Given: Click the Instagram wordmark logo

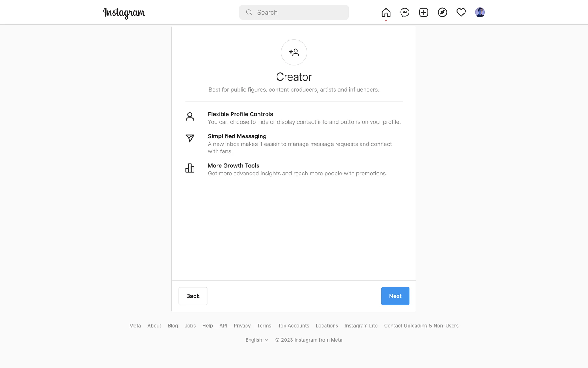Looking at the screenshot, I should point(124,13).
